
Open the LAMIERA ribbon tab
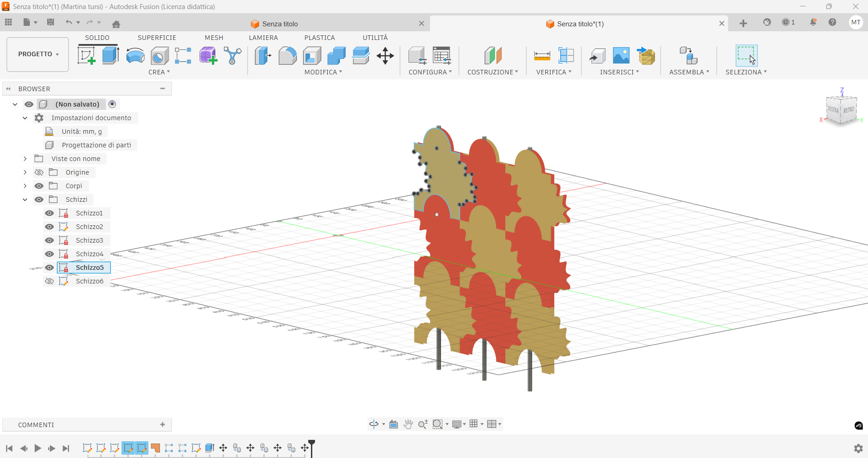pyautogui.click(x=263, y=38)
